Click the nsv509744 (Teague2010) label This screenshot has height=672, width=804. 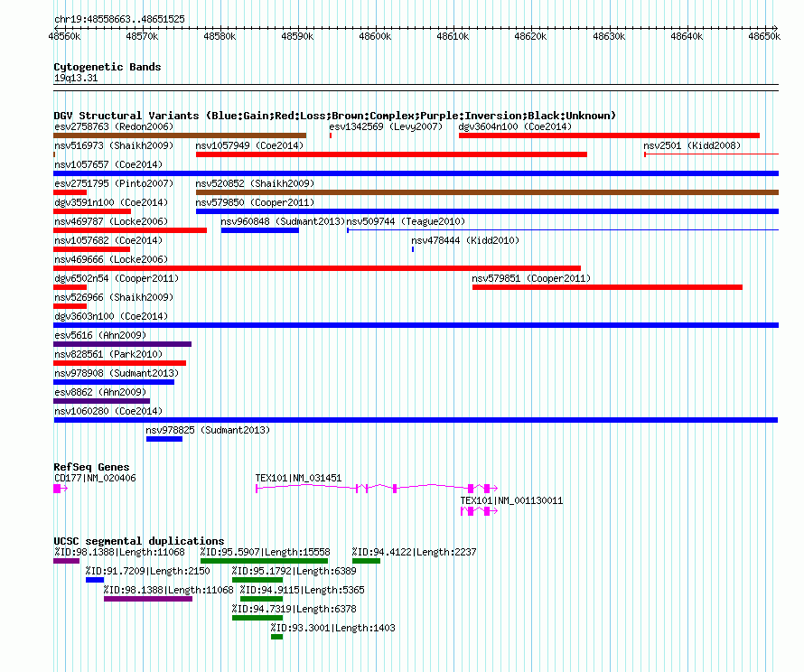tap(406, 221)
